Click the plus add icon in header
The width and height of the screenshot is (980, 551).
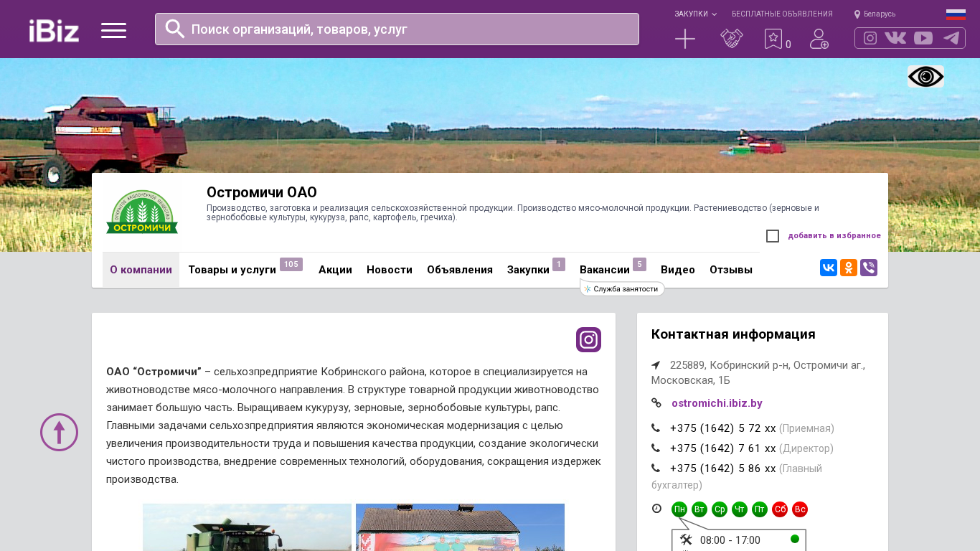[x=685, y=39]
